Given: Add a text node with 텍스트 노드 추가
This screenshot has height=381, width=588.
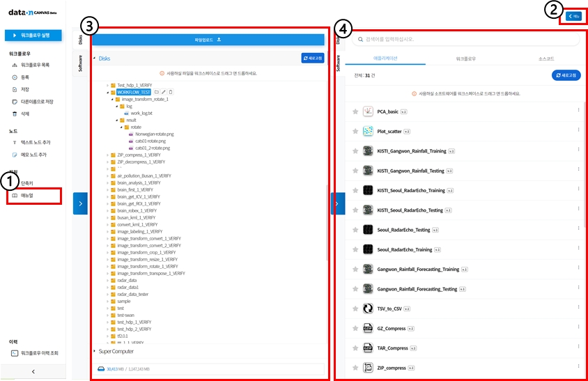Looking at the screenshot, I should click(35, 142).
